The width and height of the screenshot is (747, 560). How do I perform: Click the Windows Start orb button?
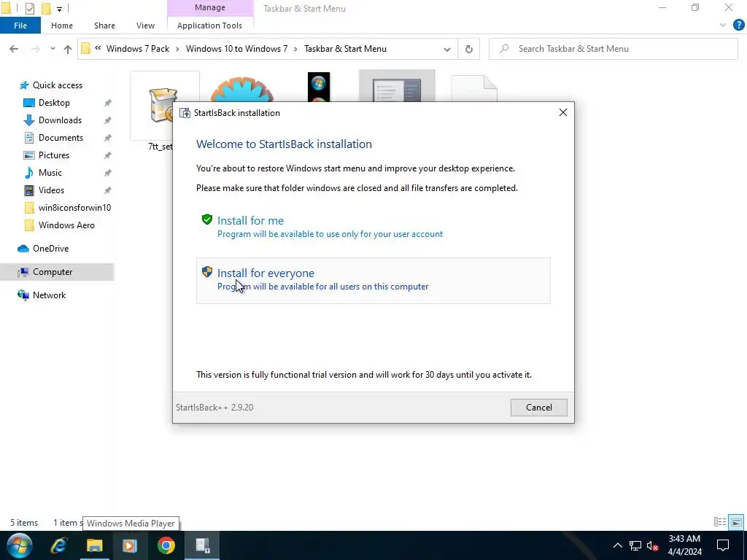(x=20, y=545)
